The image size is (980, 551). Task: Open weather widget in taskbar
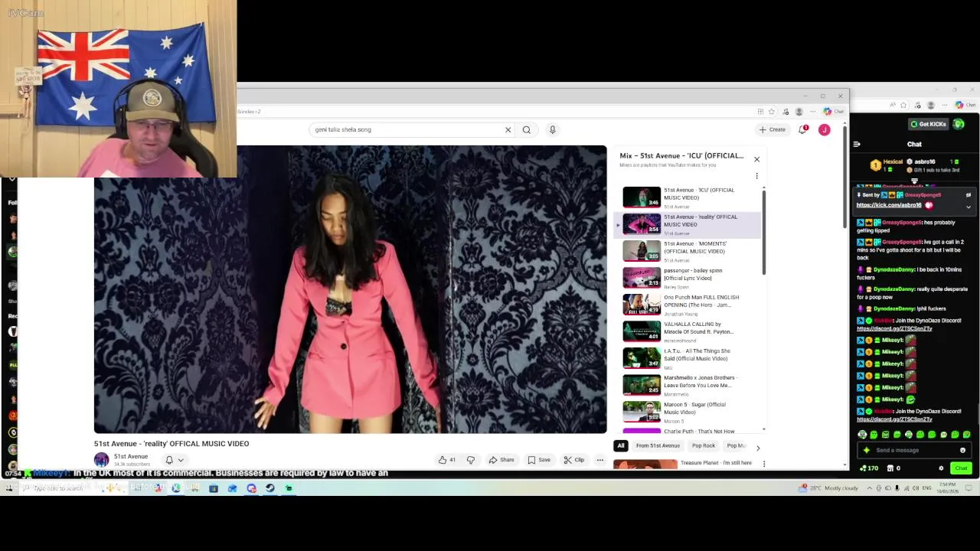tap(828, 487)
